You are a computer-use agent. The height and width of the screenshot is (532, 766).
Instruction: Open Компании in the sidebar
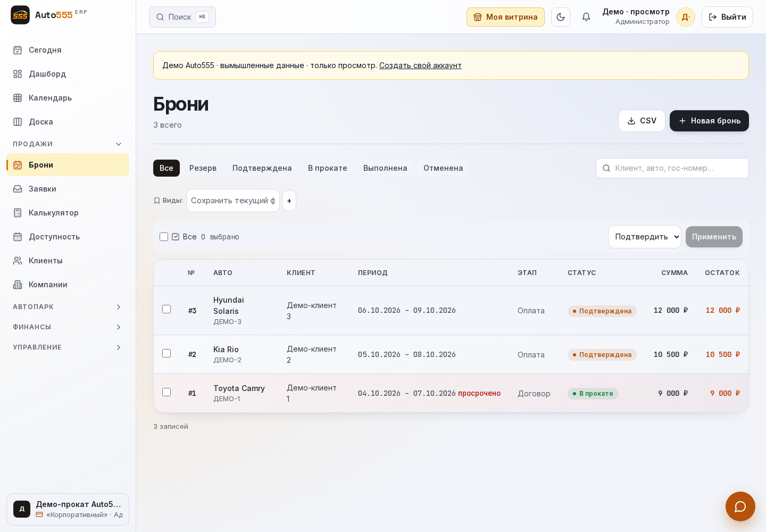68,285
